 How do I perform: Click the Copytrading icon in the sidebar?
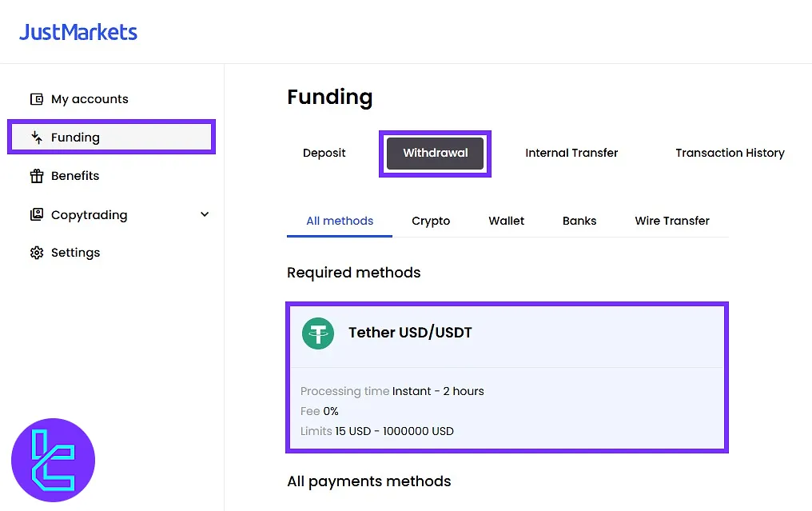pos(37,214)
